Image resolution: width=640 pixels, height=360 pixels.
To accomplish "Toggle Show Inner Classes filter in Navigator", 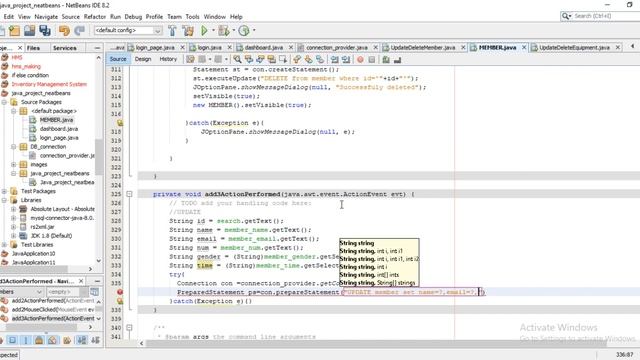I will pos(52,340).
